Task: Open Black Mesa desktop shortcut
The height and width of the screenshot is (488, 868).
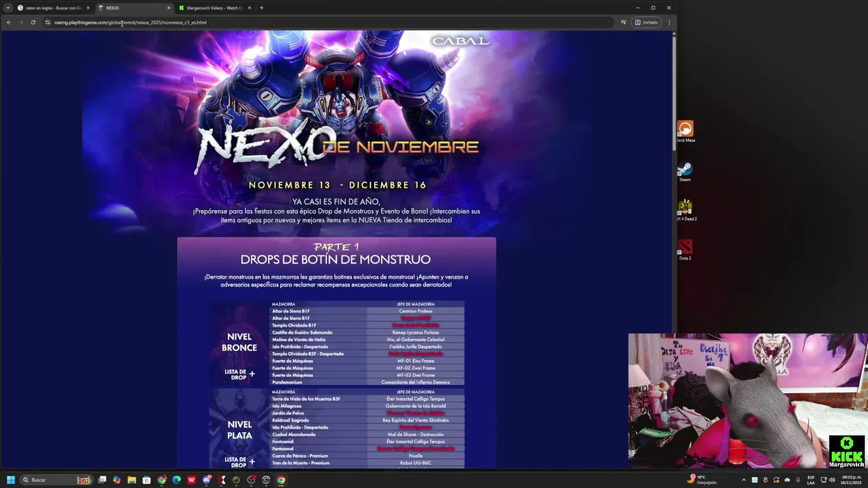Action: tap(685, 131)
